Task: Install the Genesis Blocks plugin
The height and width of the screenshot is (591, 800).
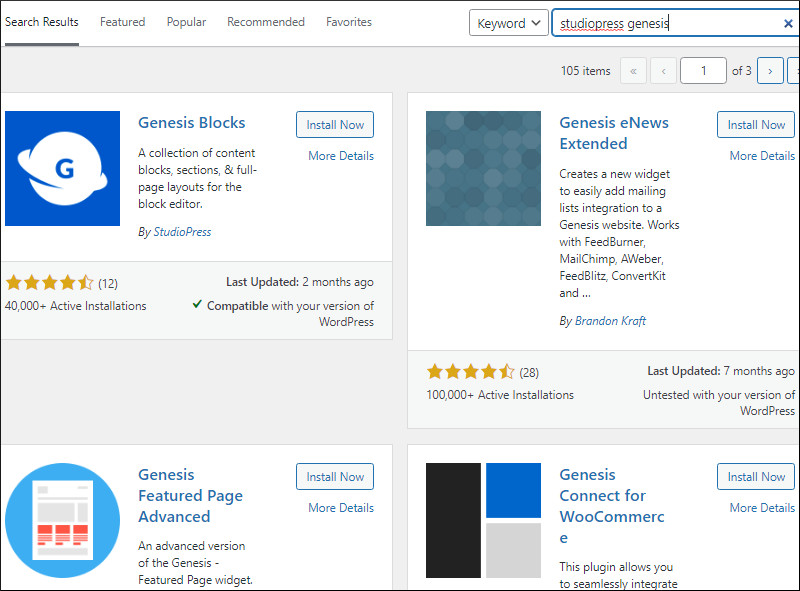Action: tap(335, 125)
